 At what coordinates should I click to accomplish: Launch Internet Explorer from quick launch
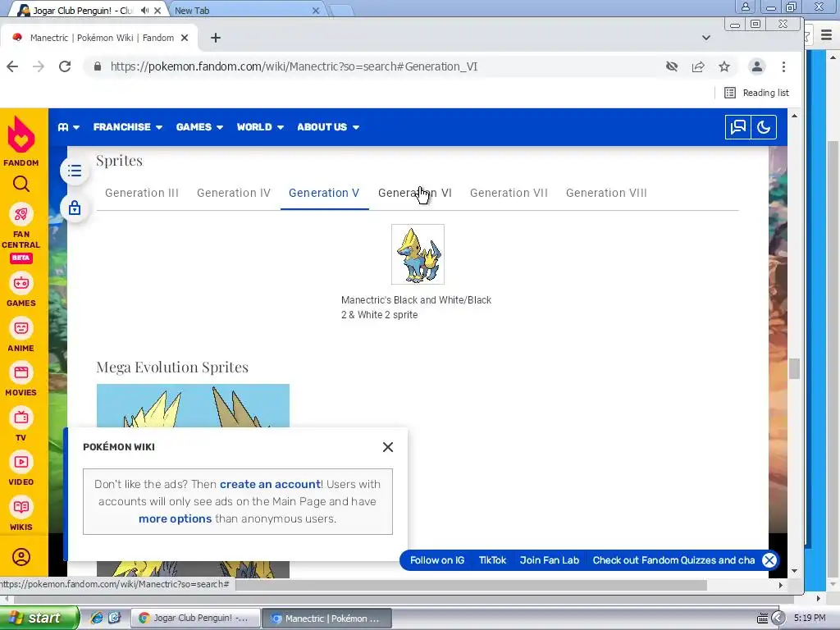(x=97, y=618)
